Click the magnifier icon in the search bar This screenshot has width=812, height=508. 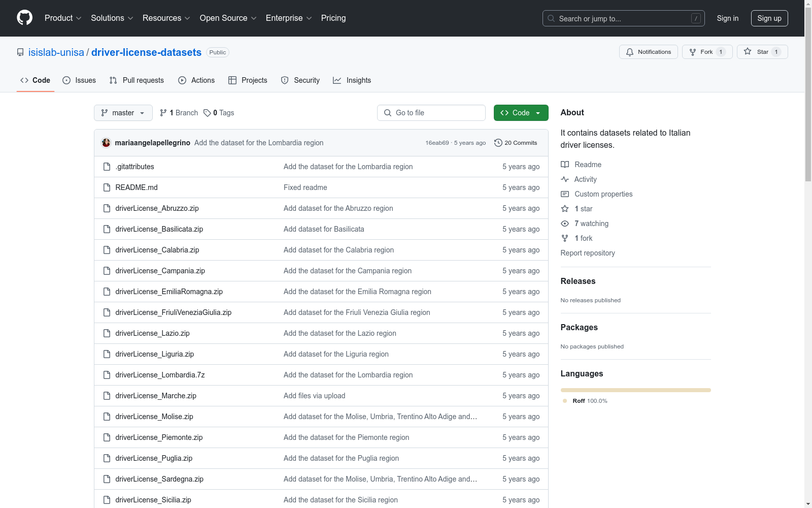551,18
